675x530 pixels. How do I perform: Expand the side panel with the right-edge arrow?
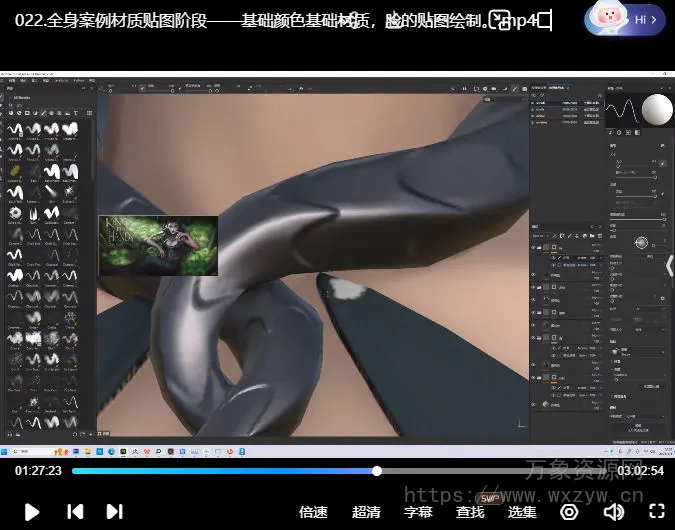coord(669,266)
